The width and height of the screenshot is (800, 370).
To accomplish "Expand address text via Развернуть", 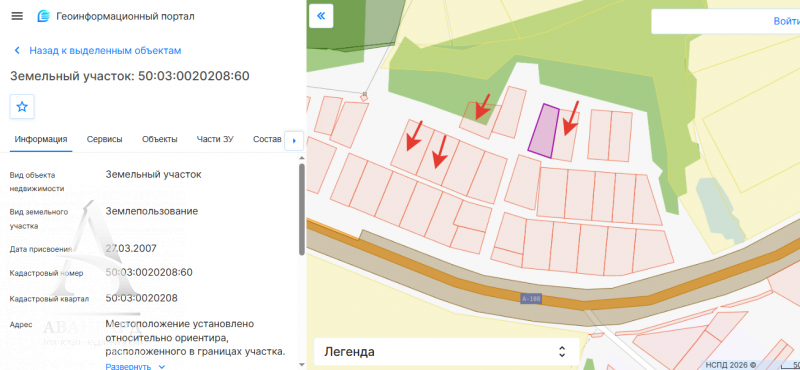I will [x=135, y=366].
